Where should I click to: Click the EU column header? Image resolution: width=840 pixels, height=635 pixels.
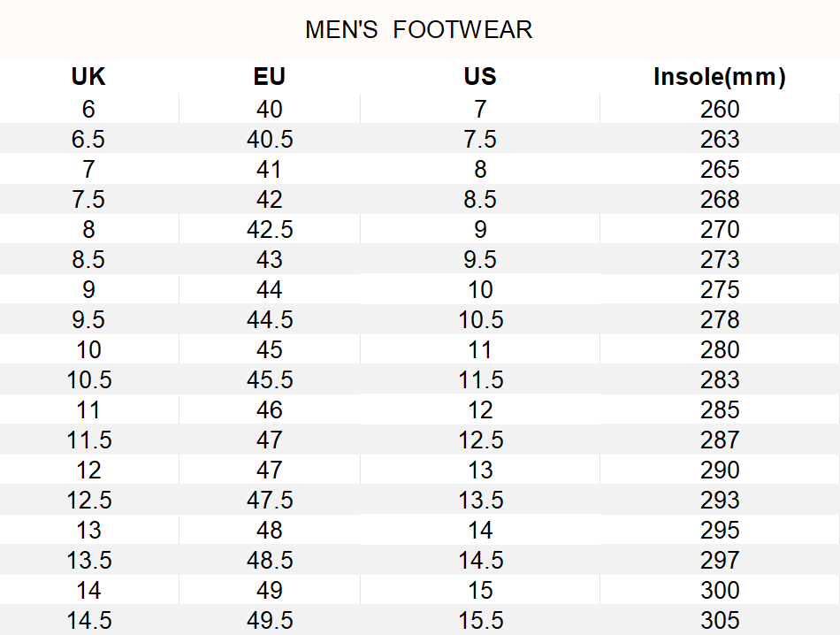click(269, 77)
